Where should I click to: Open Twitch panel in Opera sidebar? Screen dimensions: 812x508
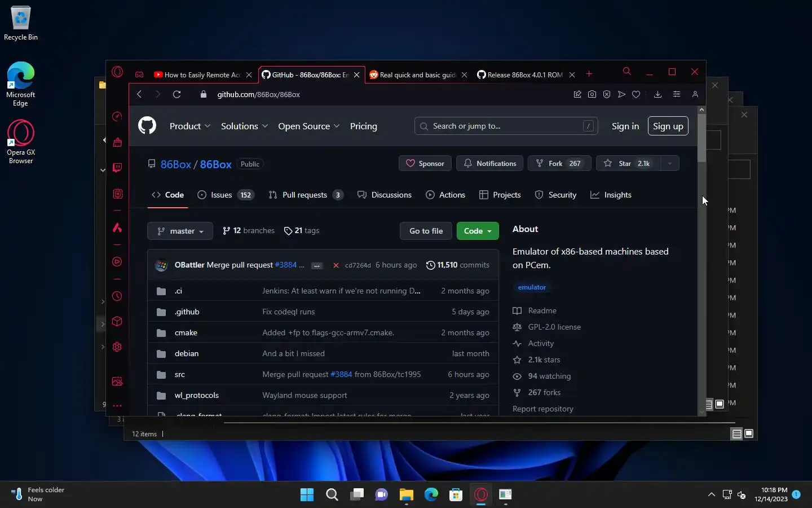[117, 168]
